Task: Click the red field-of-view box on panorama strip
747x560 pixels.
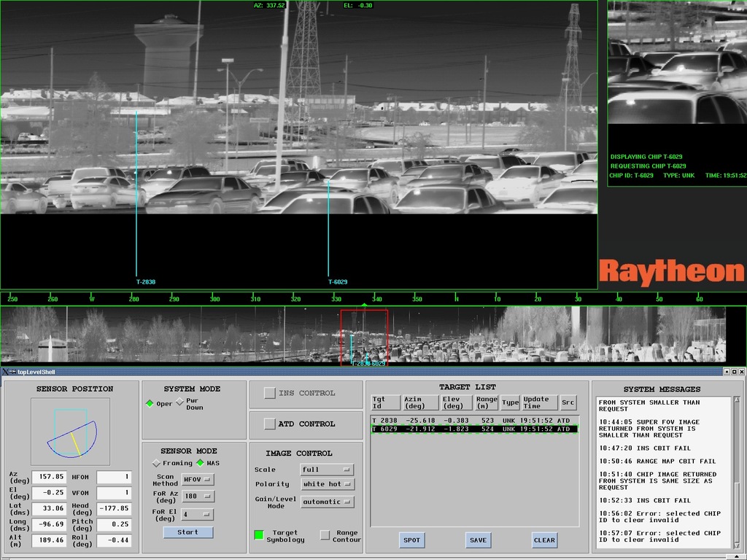Action: [364, 337]
